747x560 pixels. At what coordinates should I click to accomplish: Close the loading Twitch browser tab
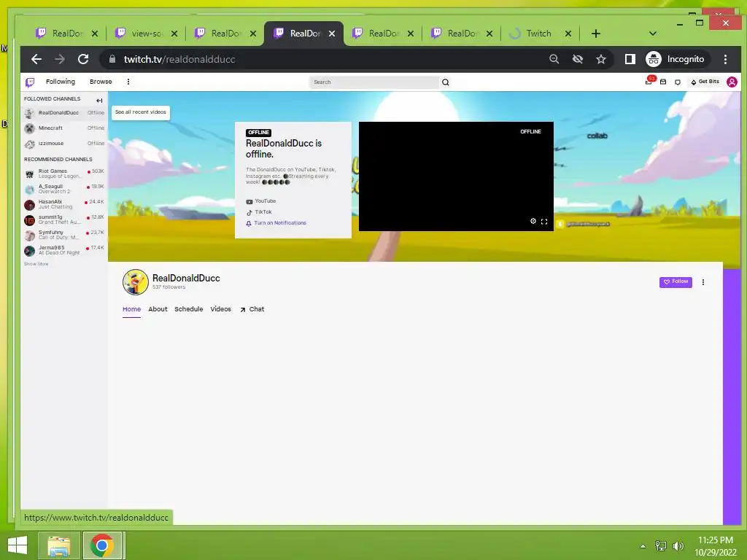click(x=568, y=34)
